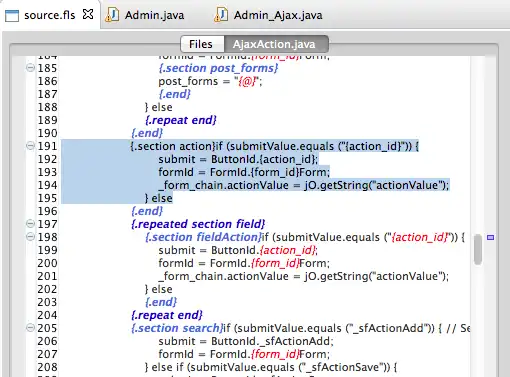Click "{.repeat end}" on line 204
Image resolution: width=510 pixels, height=377 pixels.
coord(167,315)
